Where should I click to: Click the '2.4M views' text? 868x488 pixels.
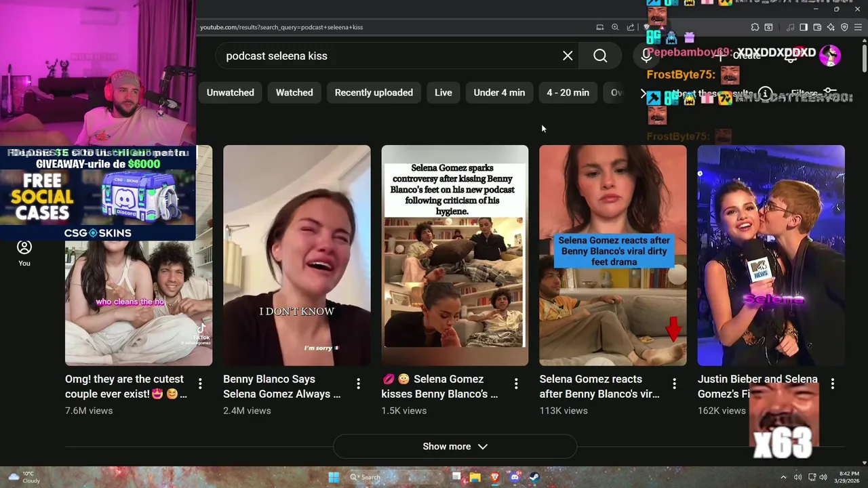pos(247,411)
